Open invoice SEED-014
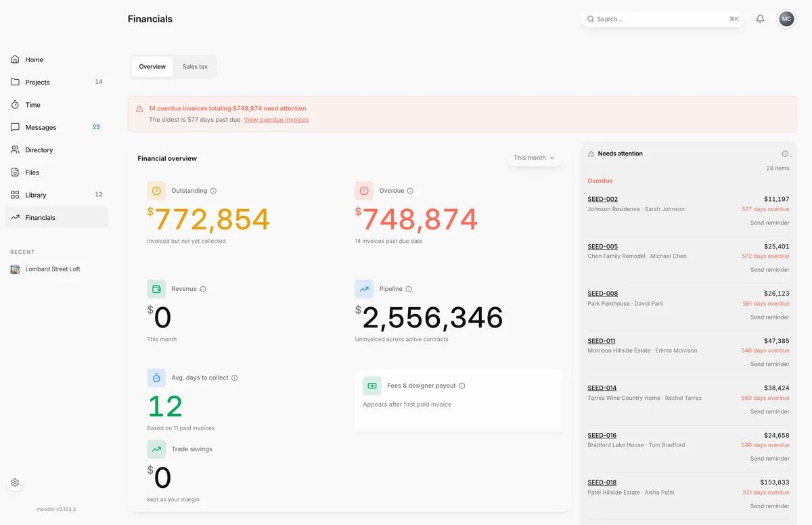Viewport: 812px width, 525px height. [x=602, y=388]
